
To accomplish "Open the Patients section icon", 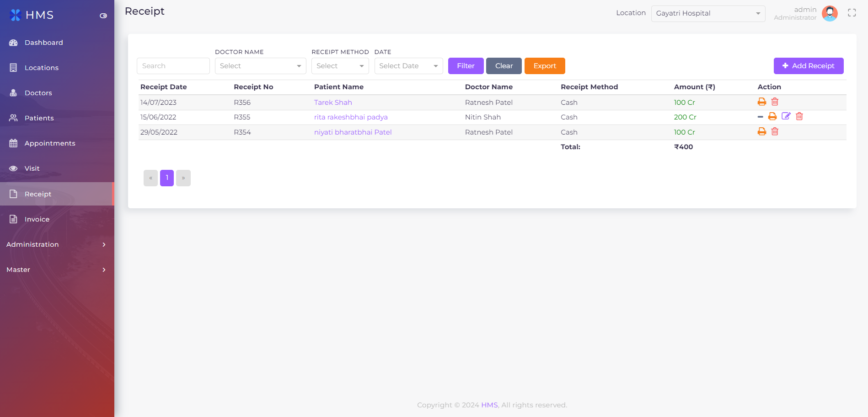I will coord(13,118).
